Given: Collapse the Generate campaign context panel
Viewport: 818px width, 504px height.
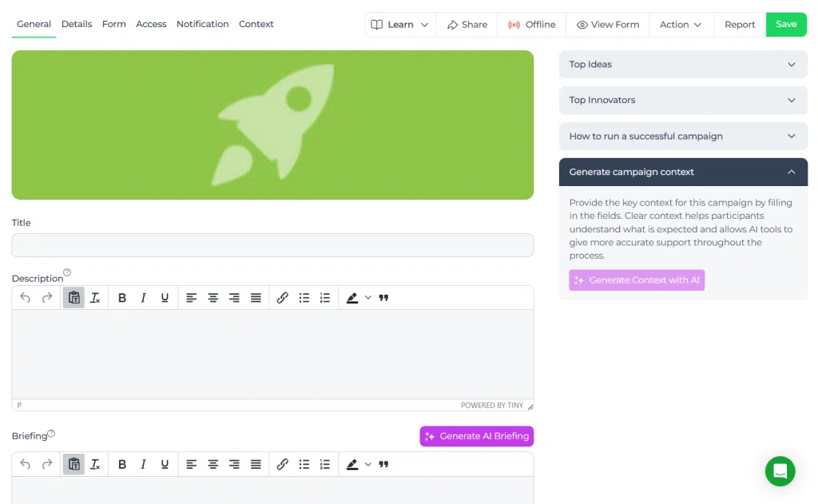Looking at the screenshot, I should 683,173.
